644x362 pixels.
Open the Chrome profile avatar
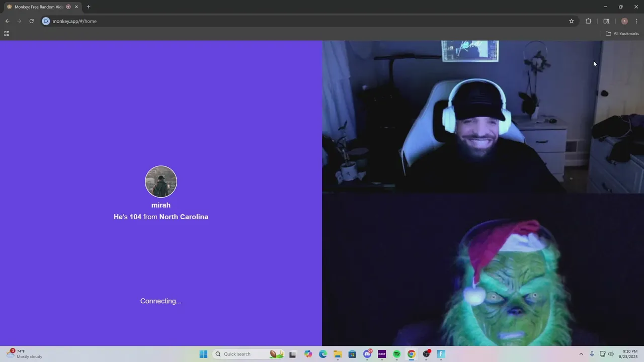point(624,21)
